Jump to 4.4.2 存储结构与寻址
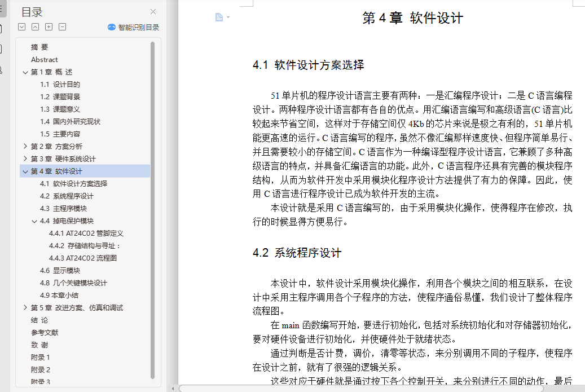 click(85, 245)
